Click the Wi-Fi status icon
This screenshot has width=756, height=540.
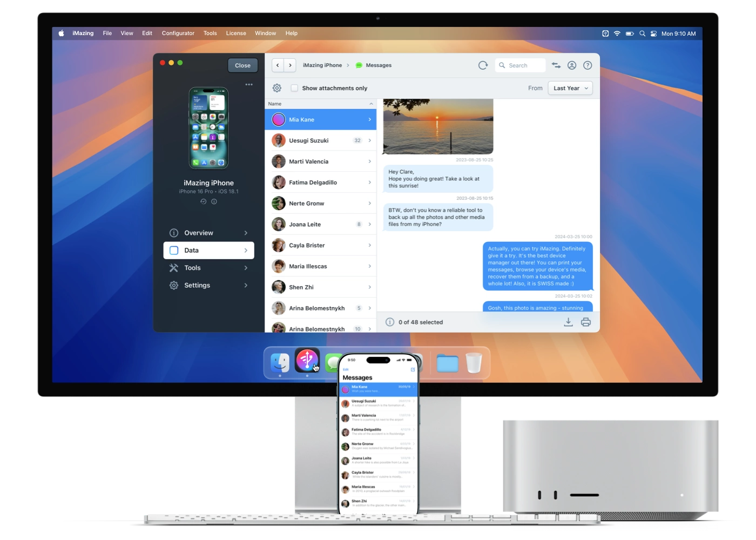pos(617,33)
